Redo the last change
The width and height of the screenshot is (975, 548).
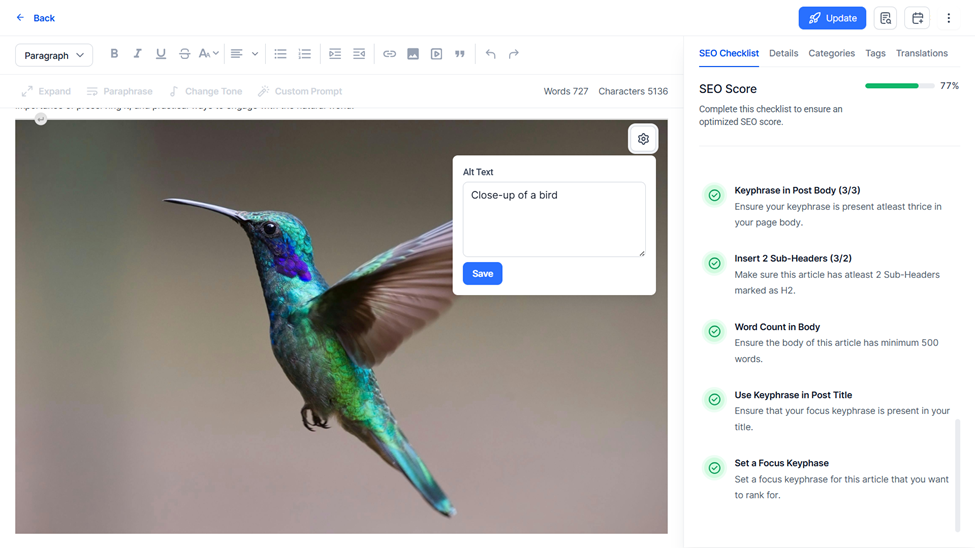click(x=514, y=53)
